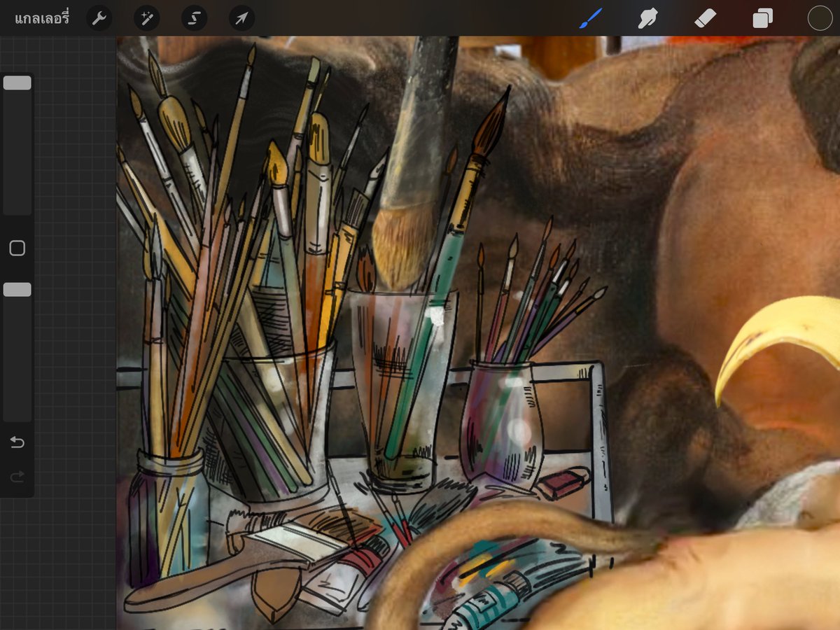Select the Eraser tool
Screen dimensions: 840x630
point(705,18)
